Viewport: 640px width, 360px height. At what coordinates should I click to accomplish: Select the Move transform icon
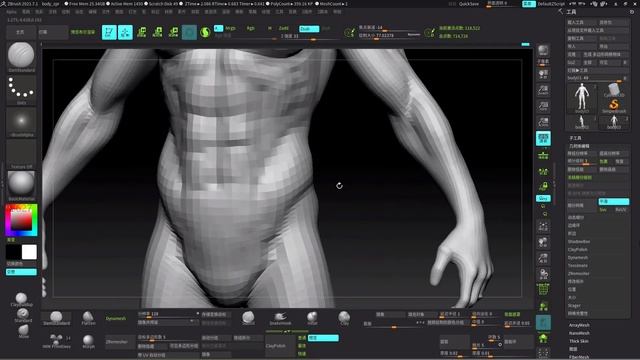142,32
